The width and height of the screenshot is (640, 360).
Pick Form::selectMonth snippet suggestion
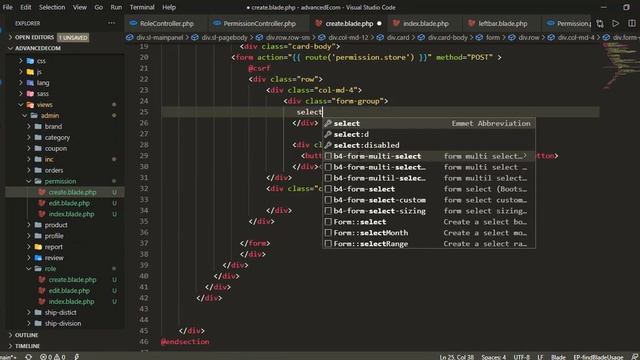(x=429, y=233)
